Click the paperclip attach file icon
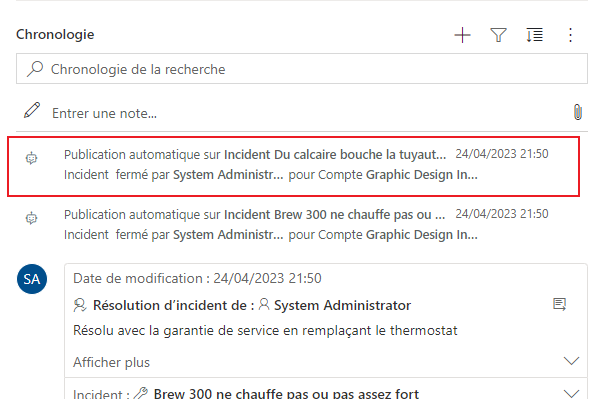The height and width of the screenshot is (399, 605). point(578,112)
